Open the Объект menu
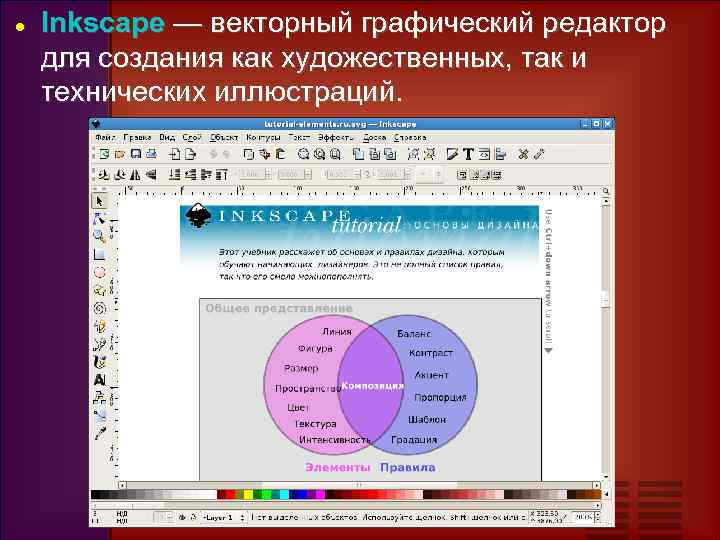Image resolution: width=720 pixels, height=540 pixels. pyautogui.click(x=224, y=137)
